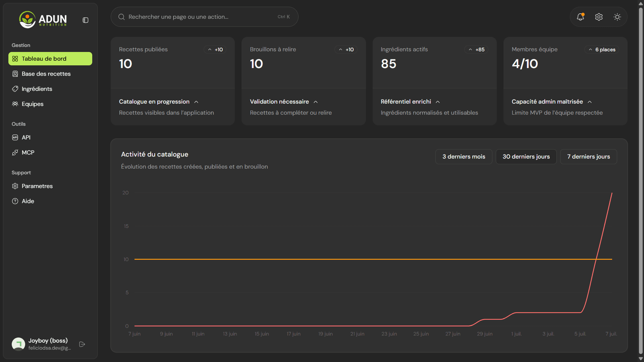This screenshot has height=362, width=644.
Task: Click the 4/10 team members value
Action: tap(525, 64)
